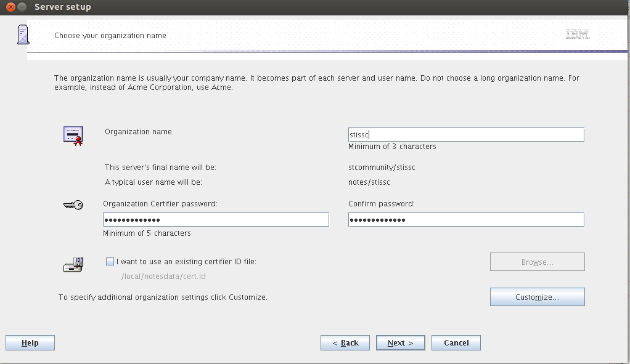Image resolution: width=630 pixels, height=364 pixels.
Task: Cancel the server setup wizard
Action: pos(456,342)
